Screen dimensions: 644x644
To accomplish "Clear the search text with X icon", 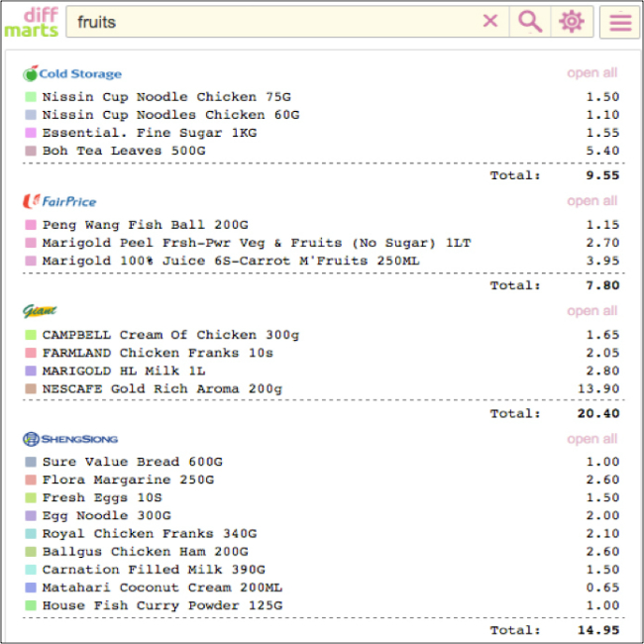I will tap(490, 22).
